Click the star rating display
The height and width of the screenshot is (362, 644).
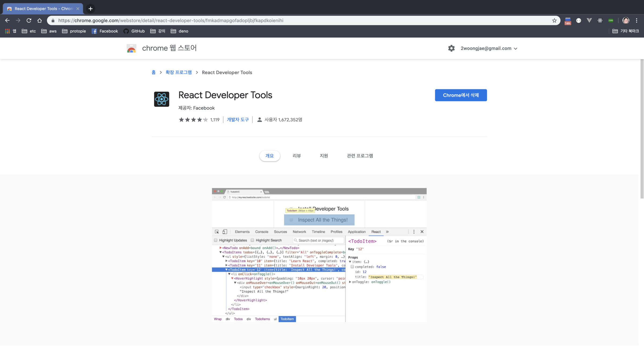193,120
